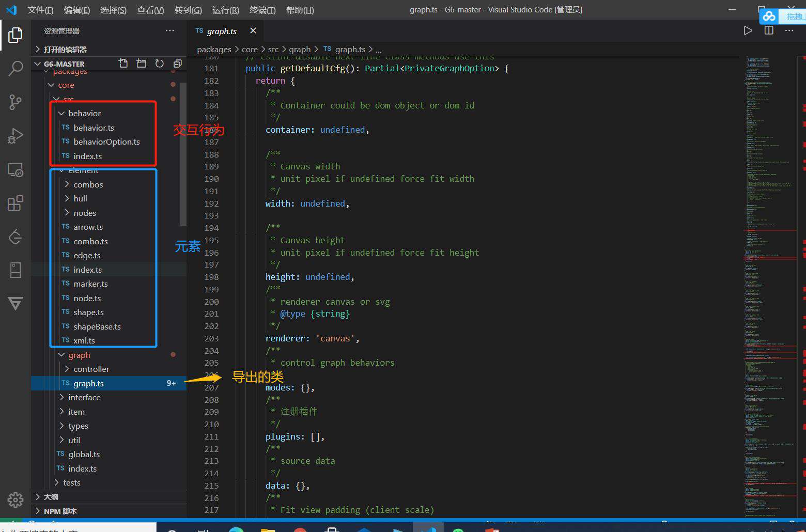806x532 pixels.
Task: Expand the controller folder
Action: coord(109,369)
